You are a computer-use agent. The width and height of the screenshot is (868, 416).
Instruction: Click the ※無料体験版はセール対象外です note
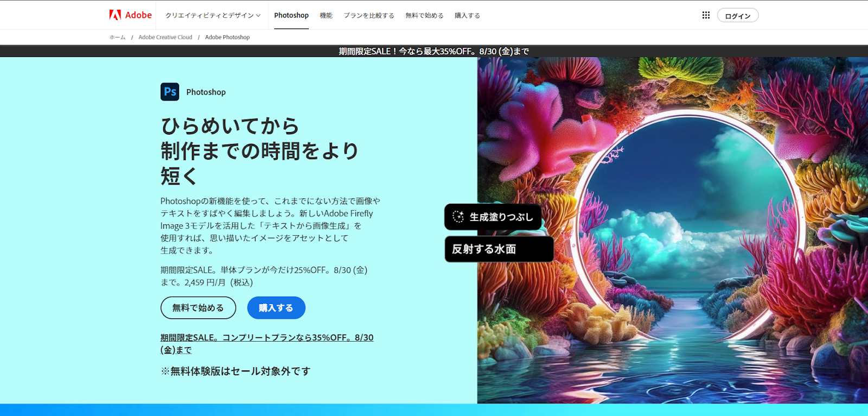[x=235, y=371]
